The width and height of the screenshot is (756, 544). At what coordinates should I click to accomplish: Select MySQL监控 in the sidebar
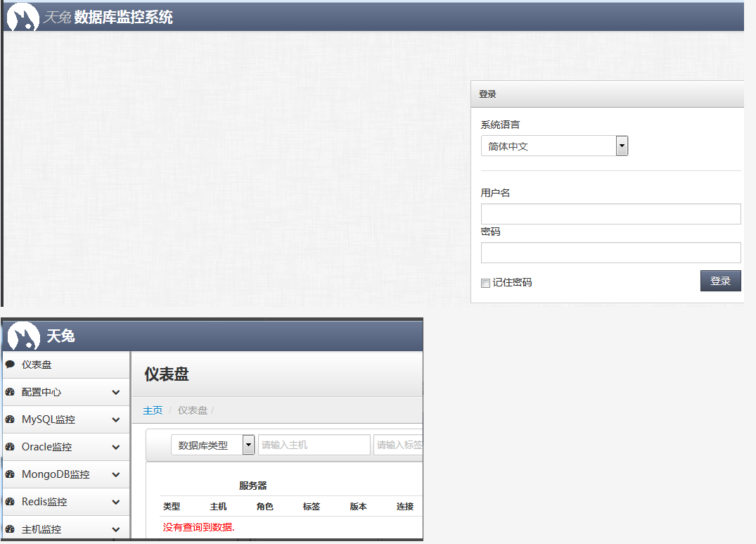(x=66, y=420)
